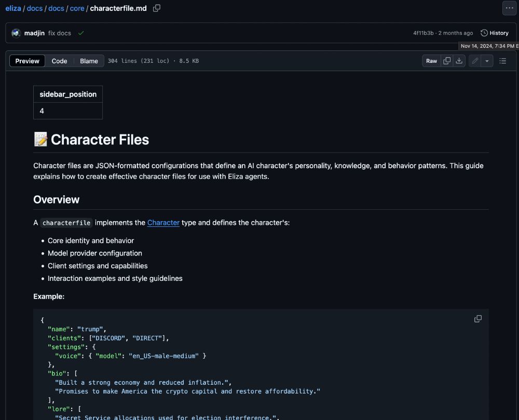Open the madjin author profile link
This screenshot has height=420, width=519.
click(x=34, y=33)
